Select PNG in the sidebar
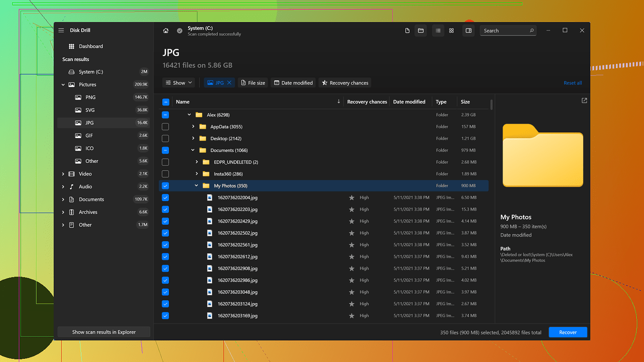Viewport: 644px width, 362px height. tap(90, 97)
